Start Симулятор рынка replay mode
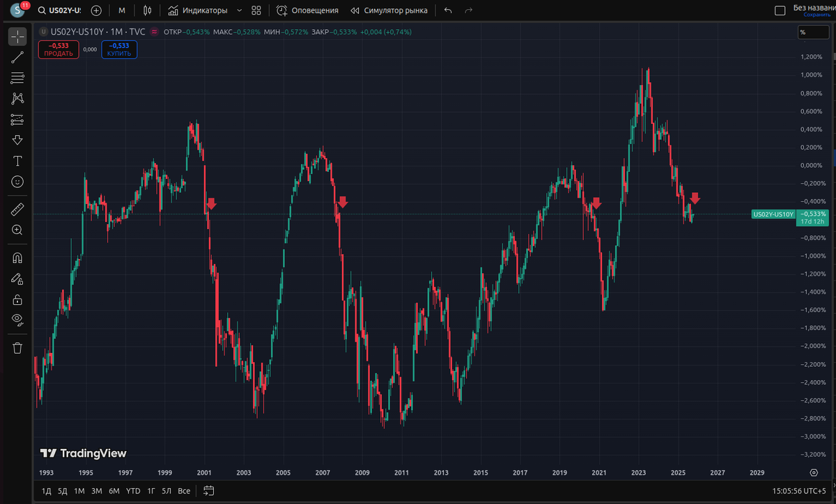This screenshot has width=836, height=504. coord(389,10)
